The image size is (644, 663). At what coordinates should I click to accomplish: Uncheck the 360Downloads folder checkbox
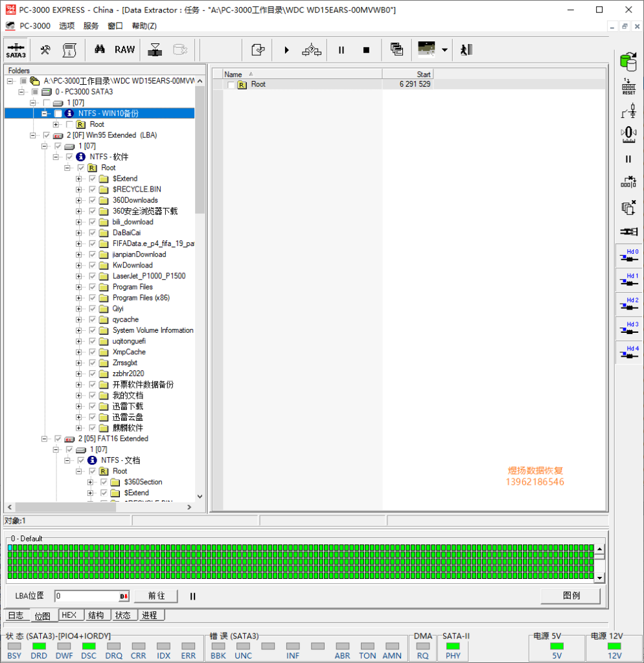(x=93, y=200)
